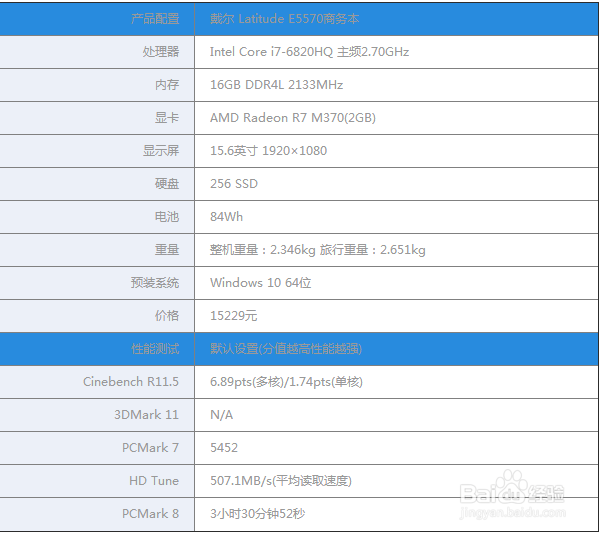
Task: Select 256 SSD value
Action: pos(234,184)
